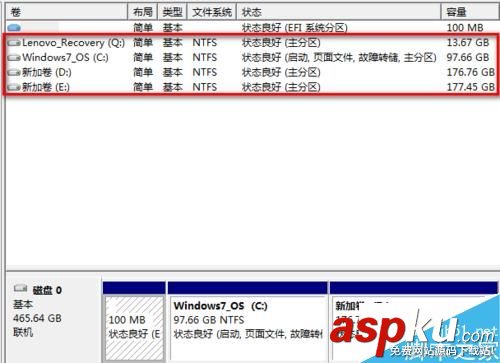Viewport: 500px width, 363px height.
Task: Select the 新加卷 (D:) volume name
Action: (47, 72)
